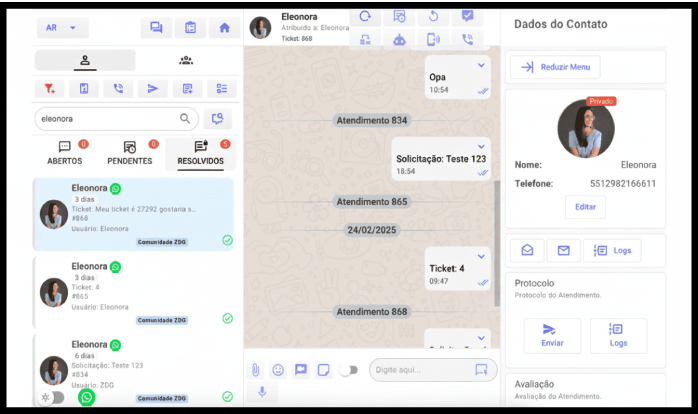Click the attach file paperclip icon
The height and width of the screenshot is (414, 698).
click(x=256, y=370)
